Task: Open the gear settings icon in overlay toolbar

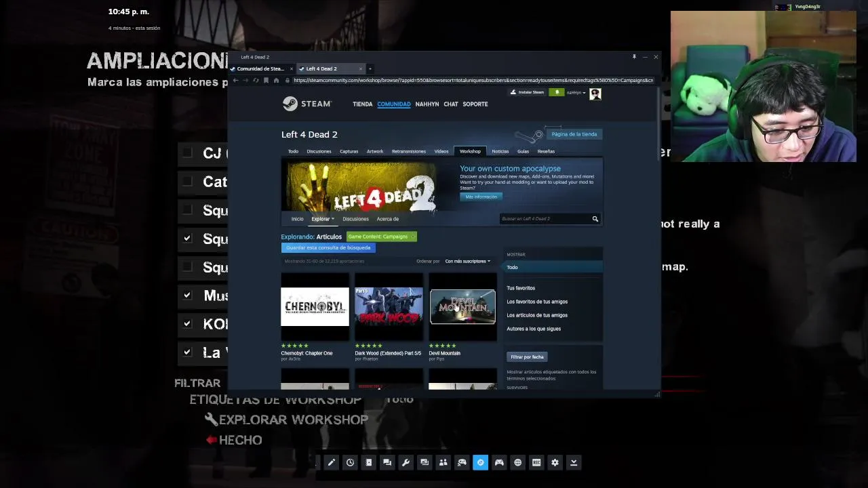Action: 555,462
